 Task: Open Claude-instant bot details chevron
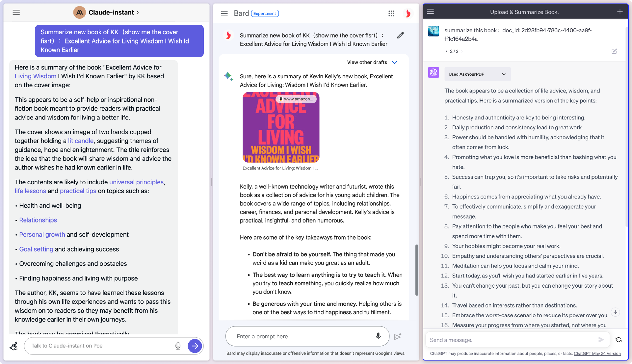(138, 13)
